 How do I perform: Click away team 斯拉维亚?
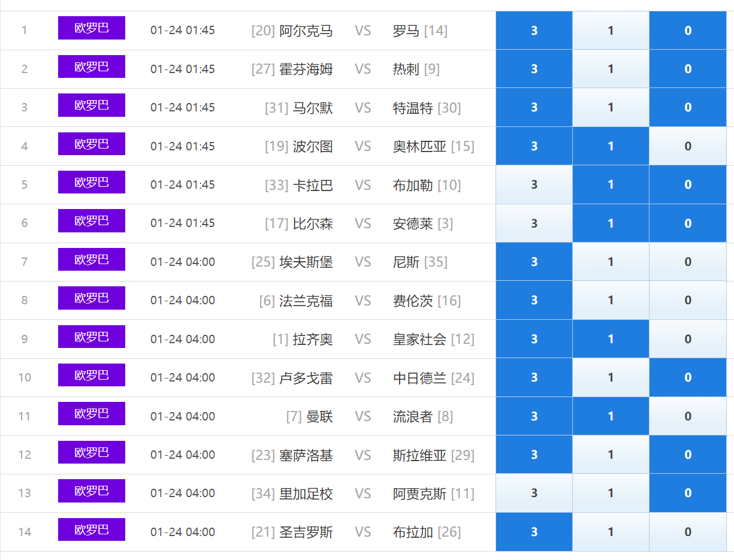tap(419, 455)
